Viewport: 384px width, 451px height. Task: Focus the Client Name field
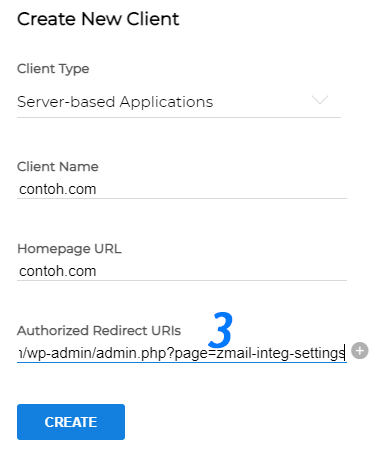coord(182,189)
